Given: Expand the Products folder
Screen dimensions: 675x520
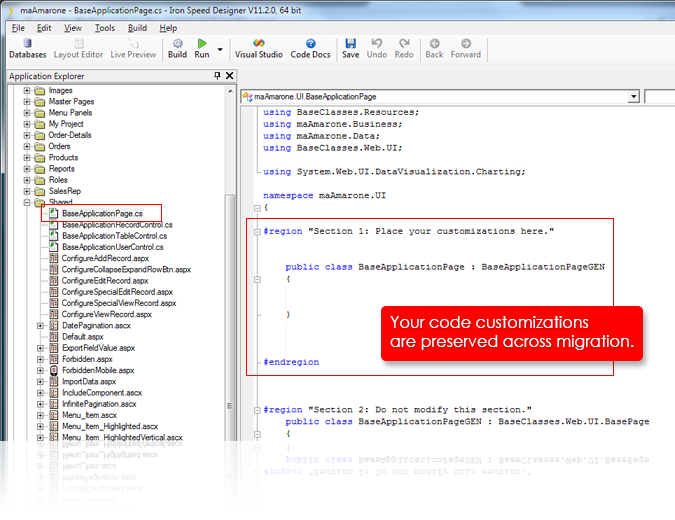Looking at the screenshot, I should tap(27, 158).
